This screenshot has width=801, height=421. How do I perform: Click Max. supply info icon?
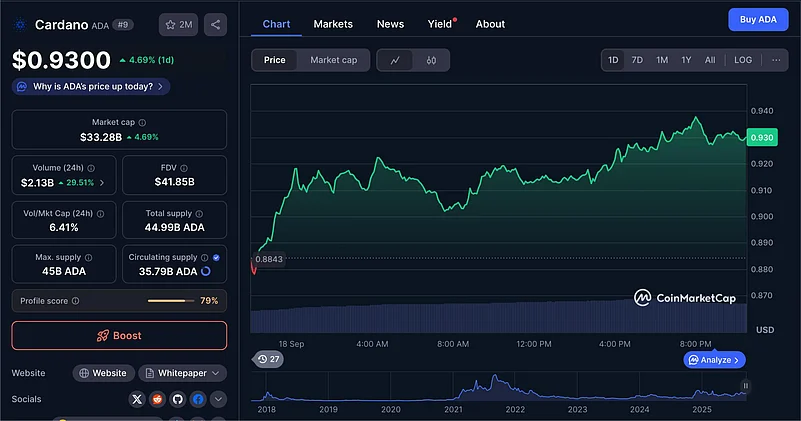(88, 258)
